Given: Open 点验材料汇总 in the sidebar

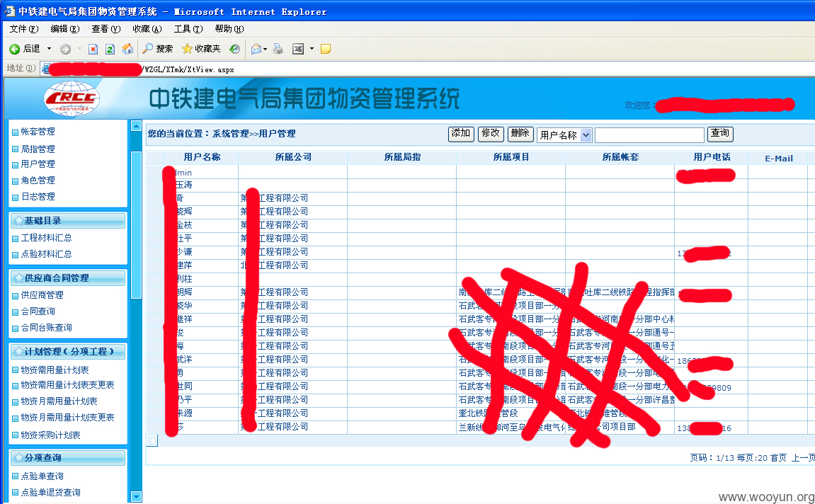Looking at the screenshot, I should click(46, 254).
